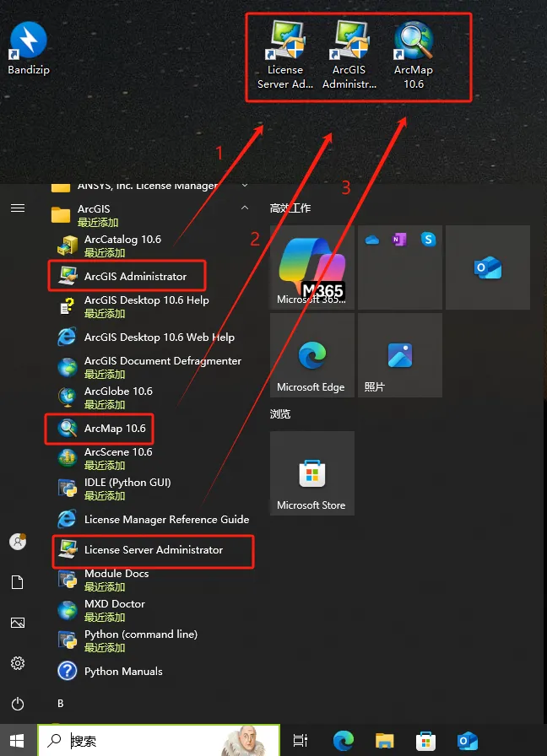Screen dimensions: 547x756
Task: Open OneNote icon in tile group
Action: (x=400, y=240)
